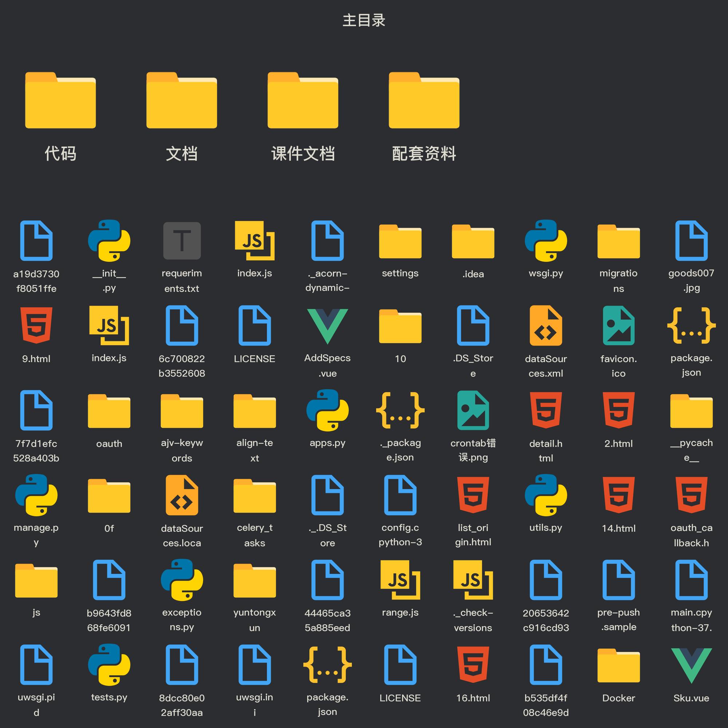
Task: Open the folder named 10
Action: (x=400, y=326)
